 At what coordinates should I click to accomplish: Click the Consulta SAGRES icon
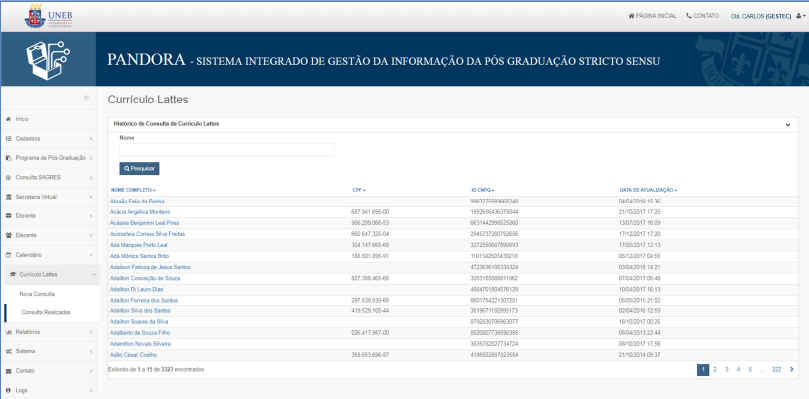[8, 178]
